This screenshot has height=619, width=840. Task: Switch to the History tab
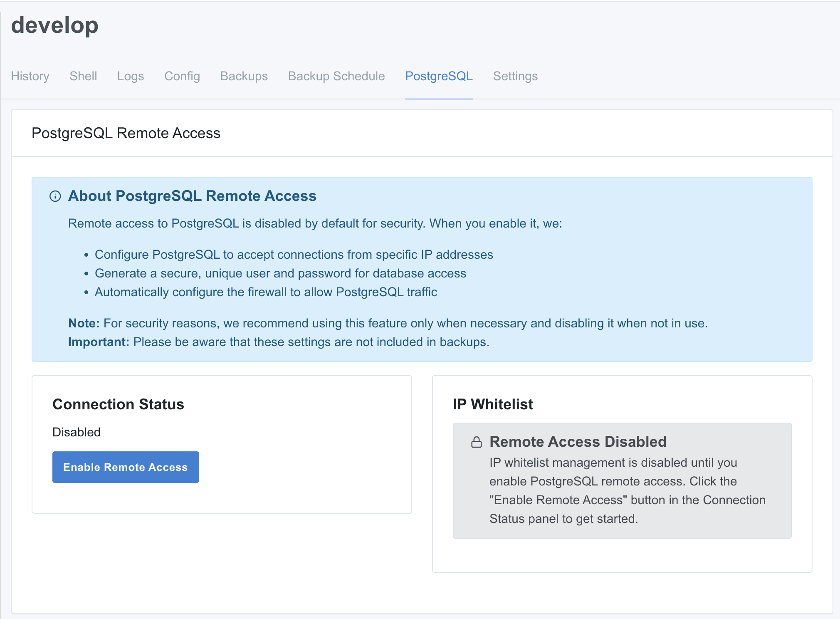tap(30, 76)
